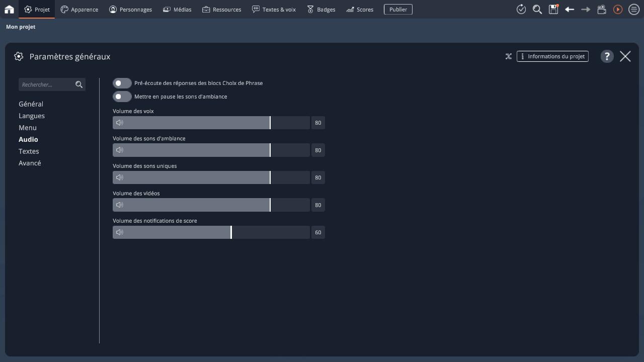Select the Langues settings section
Image resolution: width=644 pixels, height=362 pixels.
(32, 116)
